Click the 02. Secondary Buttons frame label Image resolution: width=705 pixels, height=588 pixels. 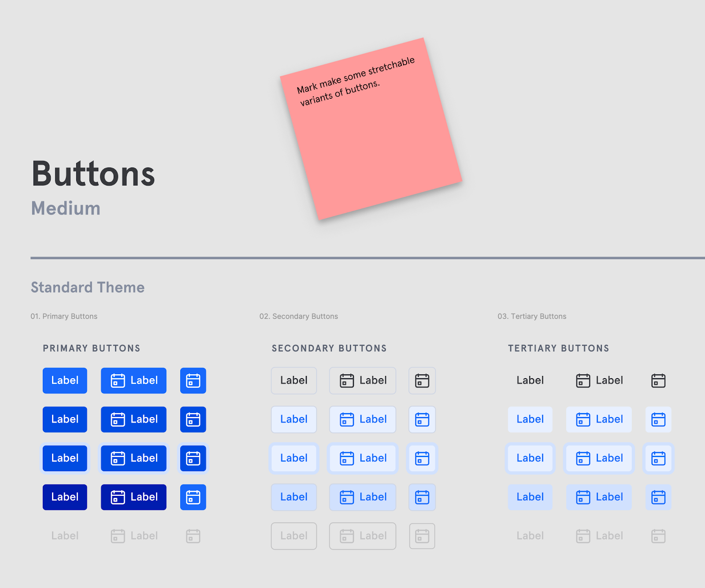(299, 316)
